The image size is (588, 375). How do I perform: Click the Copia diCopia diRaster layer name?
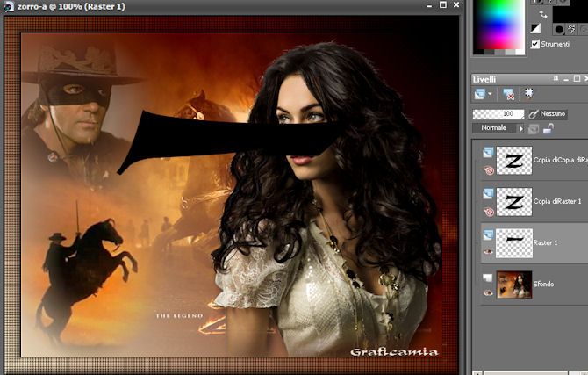561,160
